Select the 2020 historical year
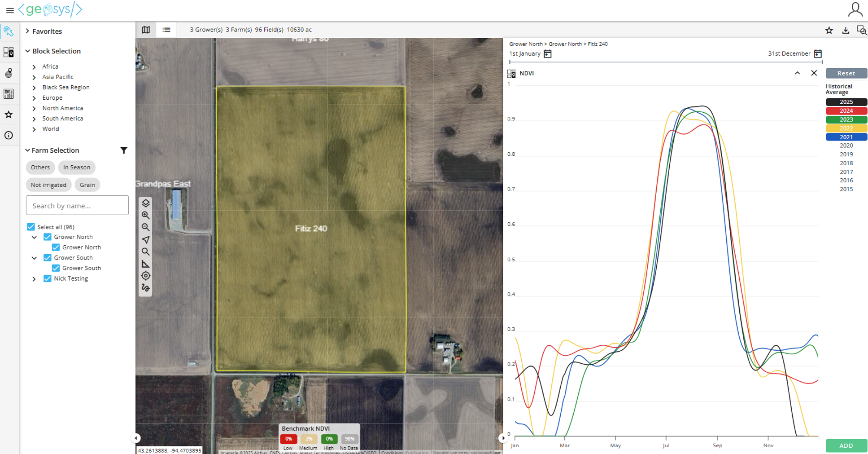Image resolution: width=868 pixels, height=454 pixels. coord(846,145)
